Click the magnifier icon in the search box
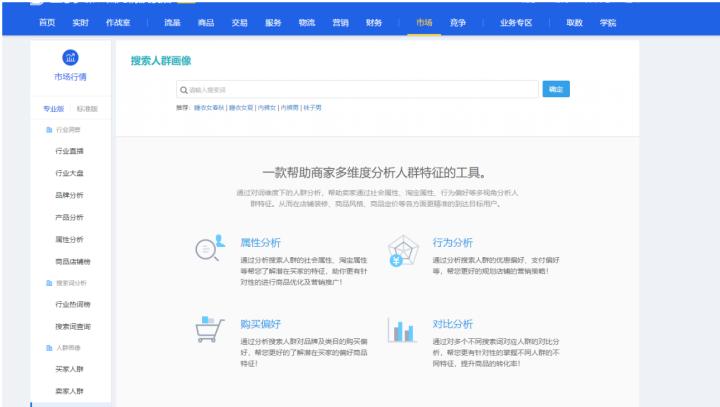 (x=184, y=90)
